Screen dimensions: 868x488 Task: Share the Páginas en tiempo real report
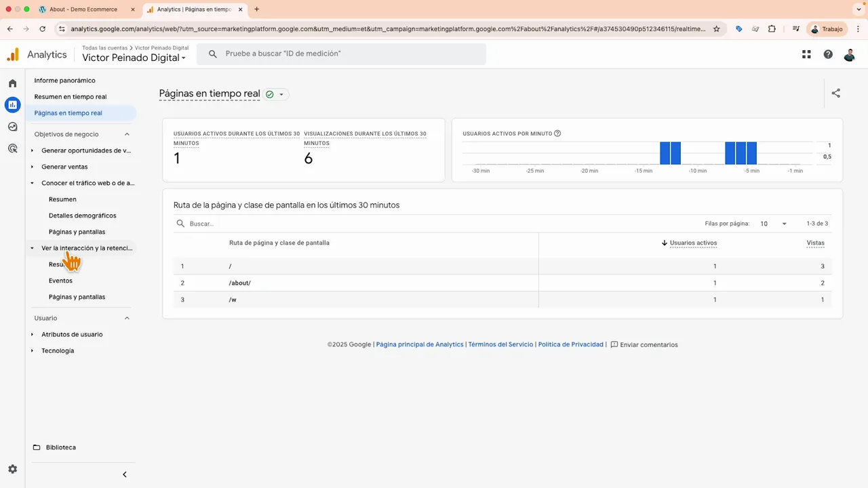(x=835, y=94)
